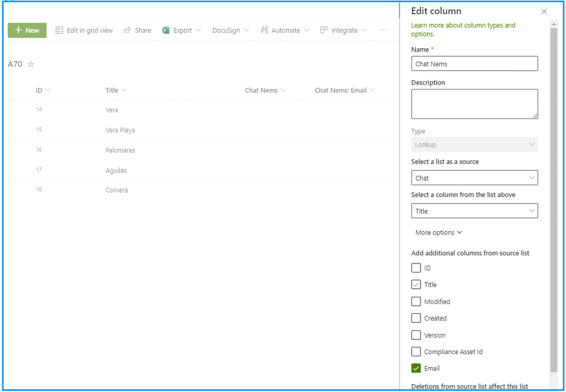Click the Share arrow icon
Screen dimensions: 566x392
click(x=127, y=31)
